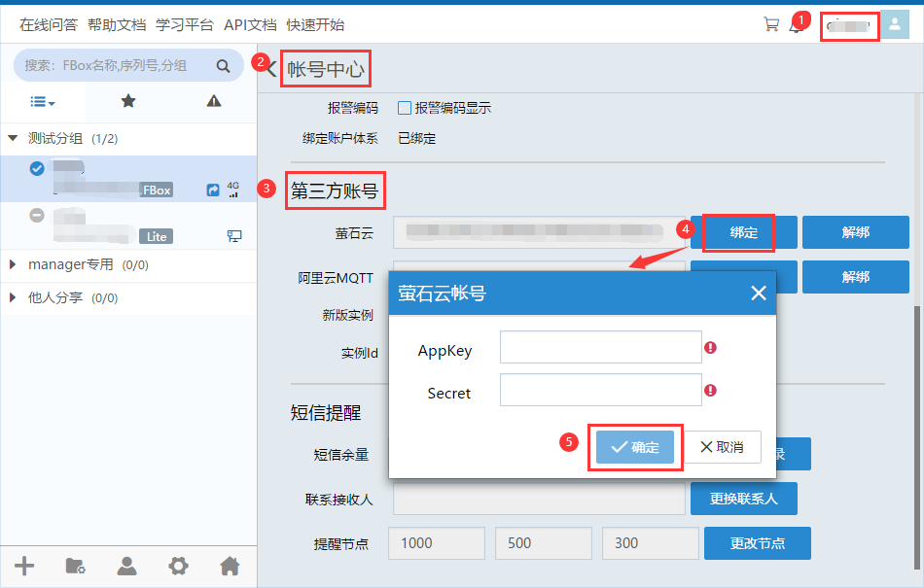The height and width of the screenshot is (588, 924).
Task: Click the share icon on FBox device
Action: [213, 190]
